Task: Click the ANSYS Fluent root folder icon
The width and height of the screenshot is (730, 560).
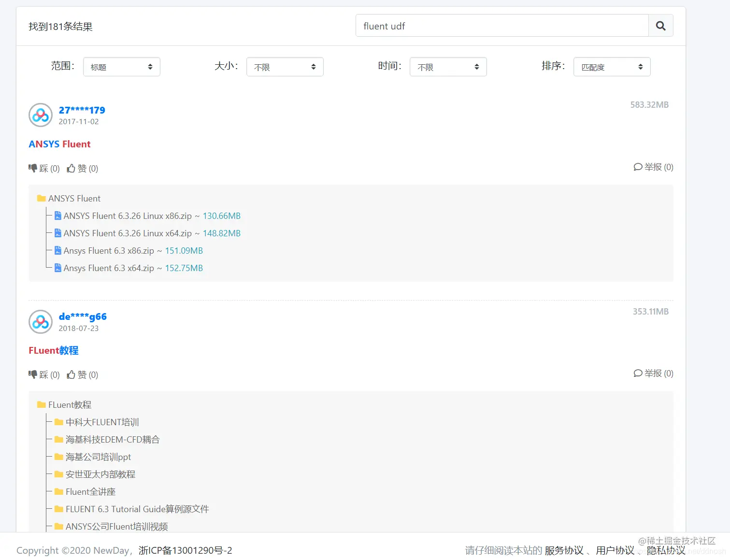Action: coord(42,198)
